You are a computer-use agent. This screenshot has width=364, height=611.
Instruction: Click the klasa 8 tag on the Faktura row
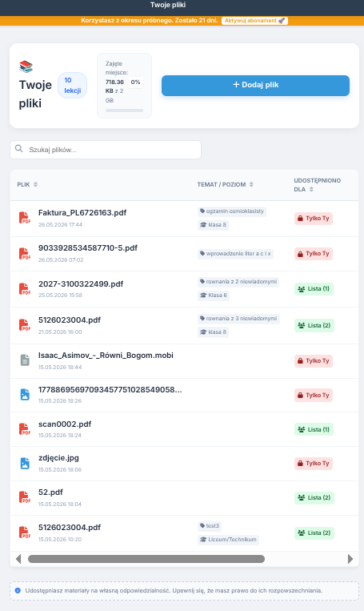tap(213, 225)
